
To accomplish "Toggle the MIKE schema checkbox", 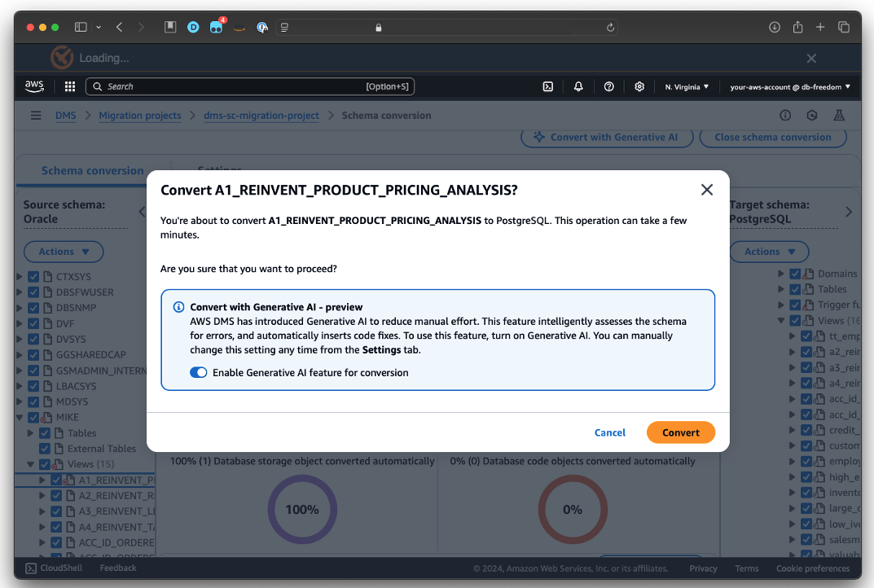I will tap(33, 417).
